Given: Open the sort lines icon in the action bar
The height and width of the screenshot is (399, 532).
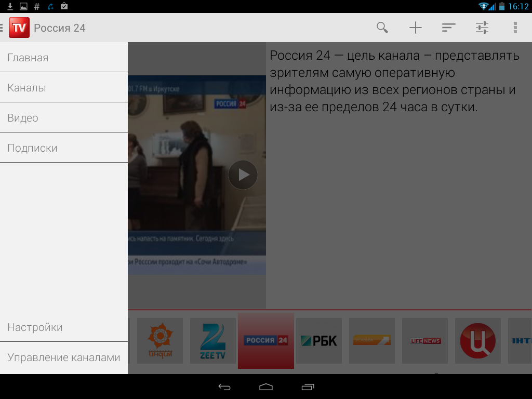Looking at the screenshot, I should point(448,28).
